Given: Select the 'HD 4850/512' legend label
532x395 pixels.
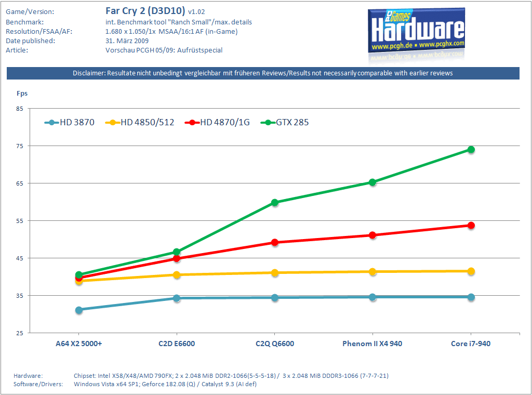Looking at the screenshot, I should click(x=147, y=123).
